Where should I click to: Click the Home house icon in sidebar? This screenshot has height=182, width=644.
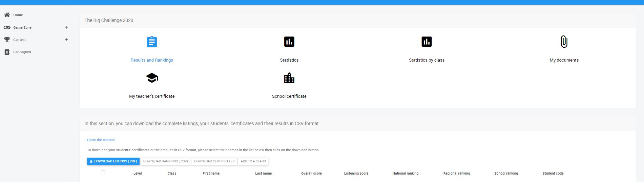click(x=7, y=15)
